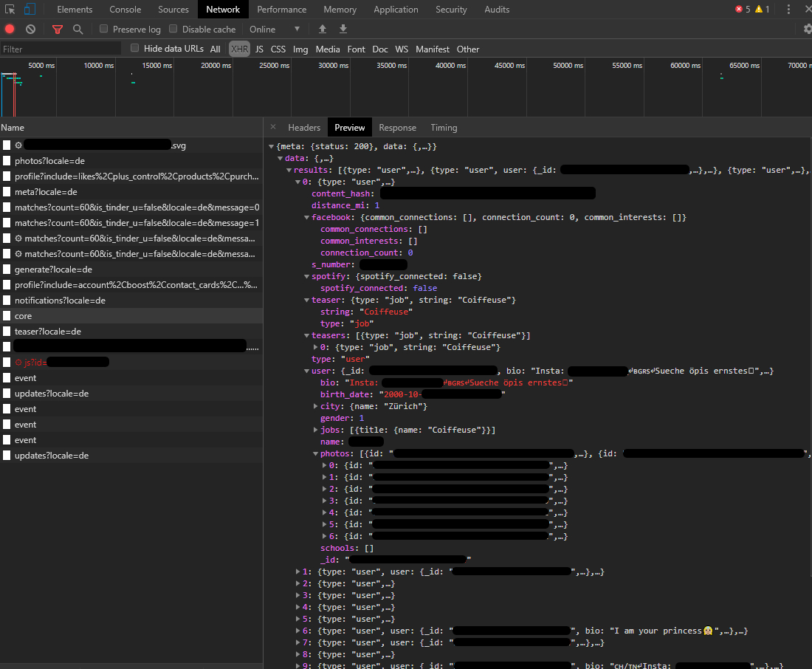
Task: Click into the Filter text field
Action: (61, 49)
